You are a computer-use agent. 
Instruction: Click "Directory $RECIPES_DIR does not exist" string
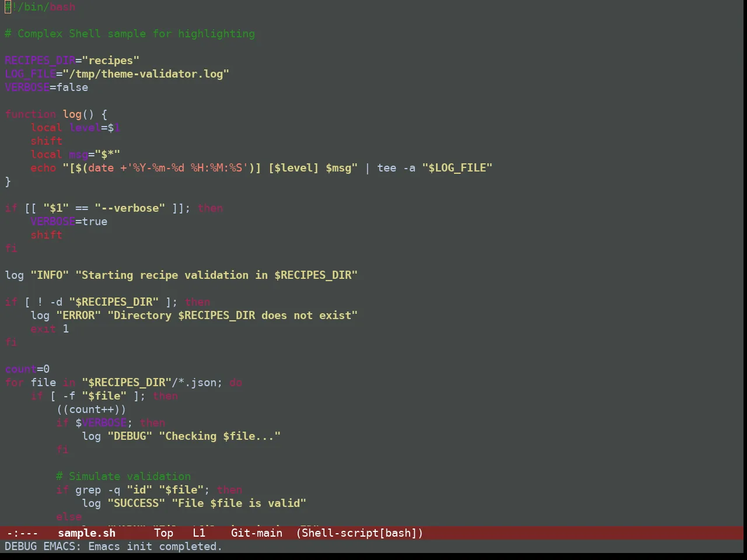(x=233, y=316)
